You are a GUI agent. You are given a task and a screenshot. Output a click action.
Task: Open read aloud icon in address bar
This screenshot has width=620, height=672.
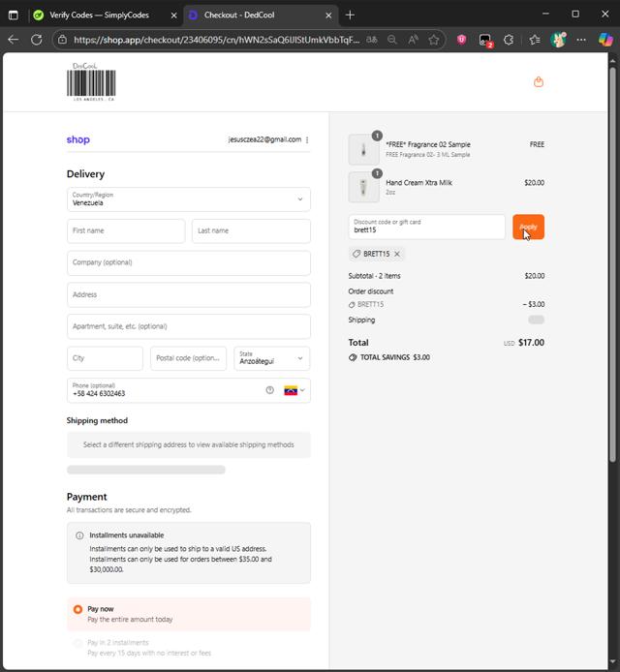pyautogui.click(x=413, y=40)
